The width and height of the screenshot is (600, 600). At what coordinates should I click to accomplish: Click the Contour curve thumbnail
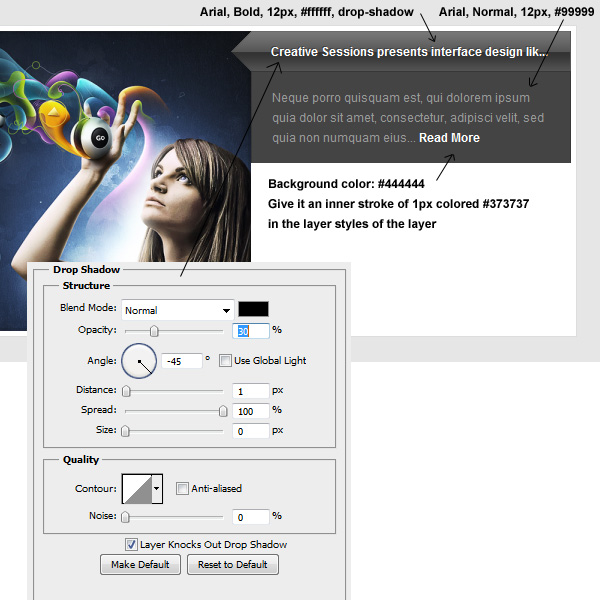[137, 489]
